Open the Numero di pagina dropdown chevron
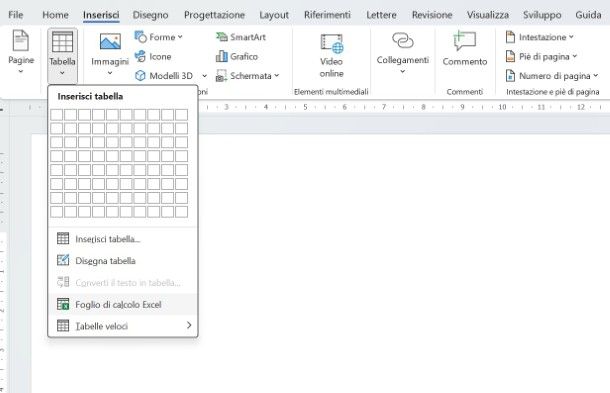This screenshot has height=393, width=610. [596, 75]
